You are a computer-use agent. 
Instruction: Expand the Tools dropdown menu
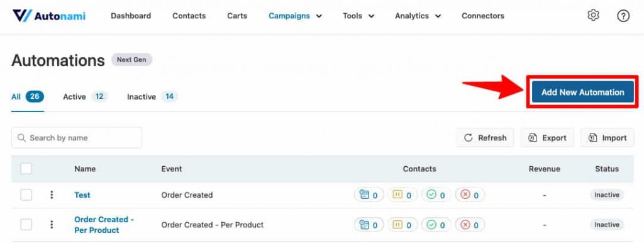(x=358, y=16)
